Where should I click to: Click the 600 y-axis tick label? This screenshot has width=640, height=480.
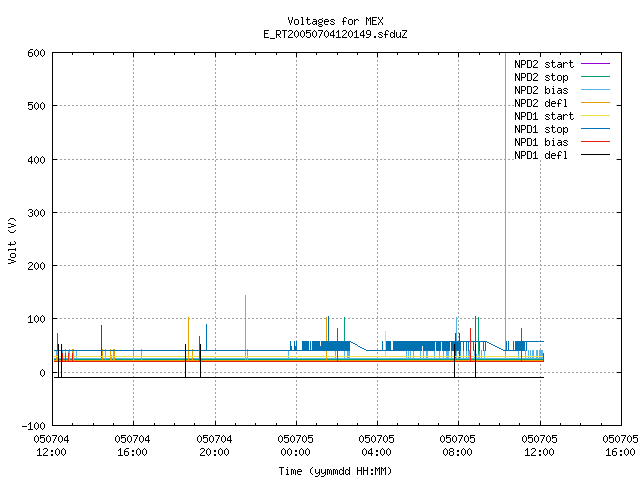pyautogui.click(x=36, y=53)
